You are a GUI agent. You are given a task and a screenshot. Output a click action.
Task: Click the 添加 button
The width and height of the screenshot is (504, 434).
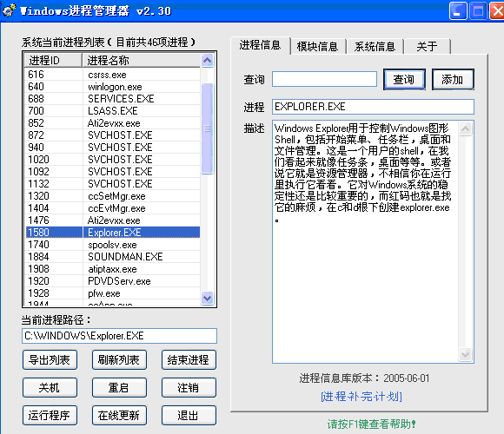click(x=453, y=79)
